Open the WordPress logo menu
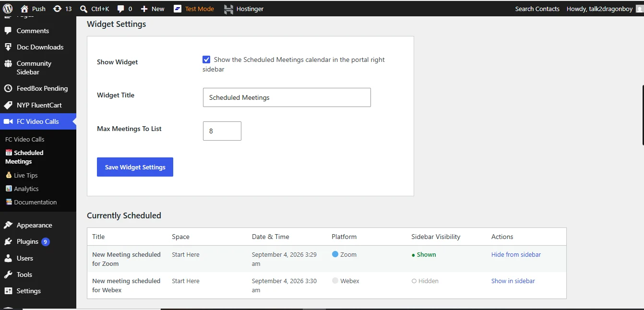This screenshot has height=310, width=644. coord(8,9)
